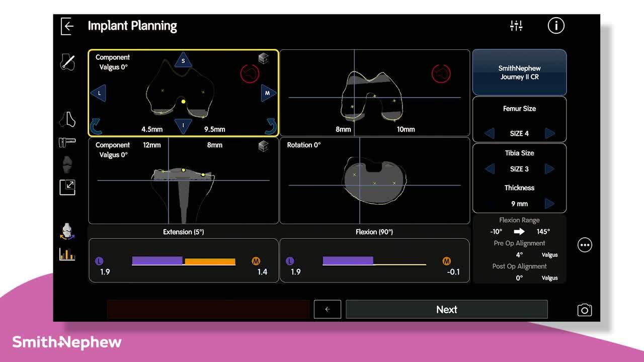Click the 9.5mm resection value
Image resolution: width=644 pixels, height=362 pixels.
click(215, 129)
